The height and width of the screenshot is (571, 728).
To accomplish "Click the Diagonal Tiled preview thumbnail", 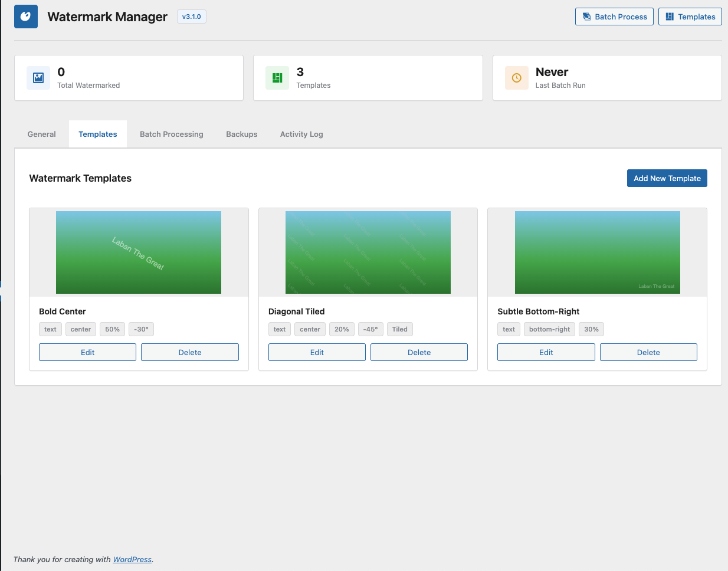I will coord(368,252).
